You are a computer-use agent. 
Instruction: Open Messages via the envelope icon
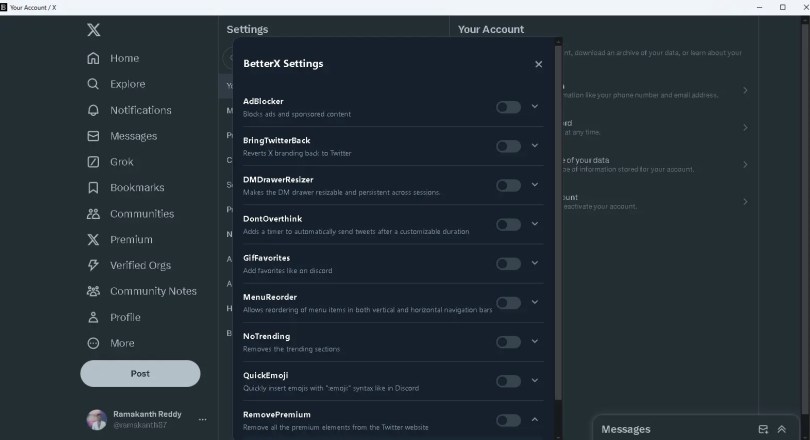93,136
